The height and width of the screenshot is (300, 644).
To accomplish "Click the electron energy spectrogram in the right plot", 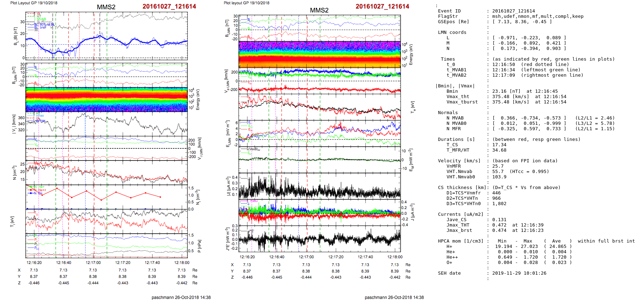I will [319, 55].
